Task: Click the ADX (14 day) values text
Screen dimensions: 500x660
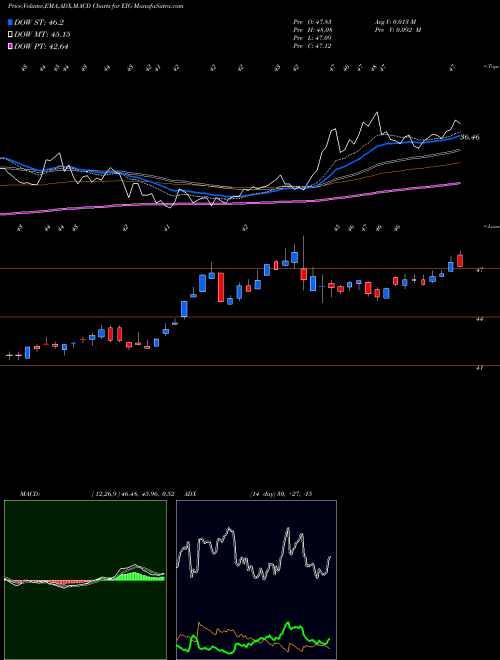Action: coord(281,494)
